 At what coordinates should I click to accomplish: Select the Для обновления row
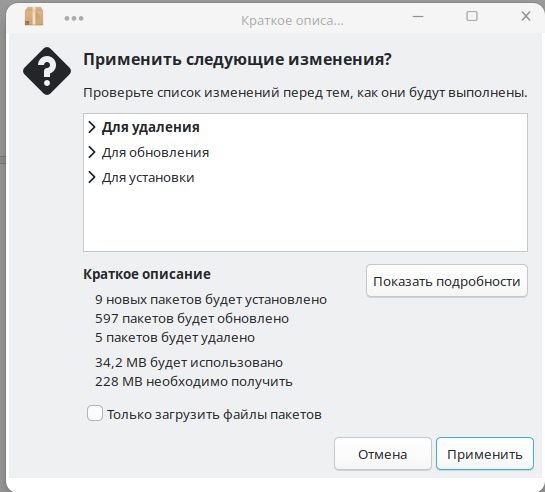305,152
